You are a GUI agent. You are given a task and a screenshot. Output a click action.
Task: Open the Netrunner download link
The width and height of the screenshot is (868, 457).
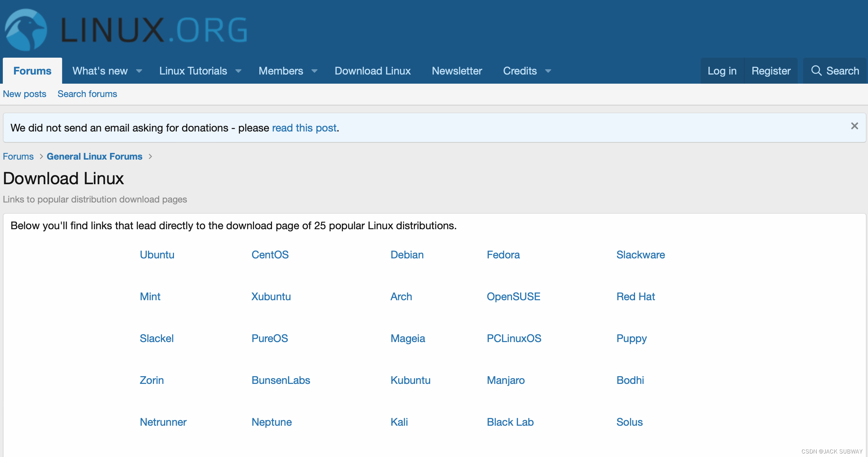point(163,422)
